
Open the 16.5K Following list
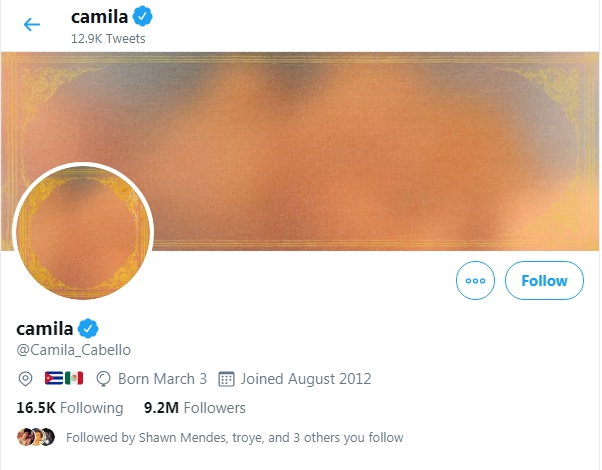[x=70, y=408]
